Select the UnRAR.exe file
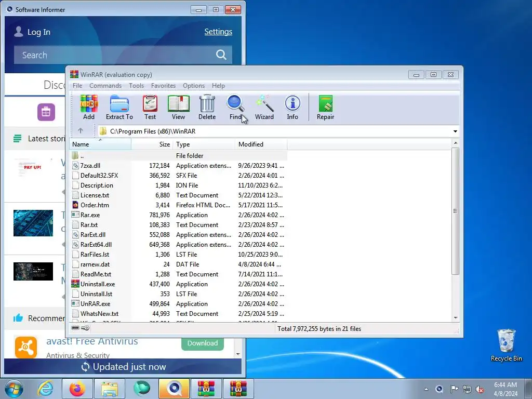Screen dimensions: 532x399 pyautogui.click(x=179, y=303)
